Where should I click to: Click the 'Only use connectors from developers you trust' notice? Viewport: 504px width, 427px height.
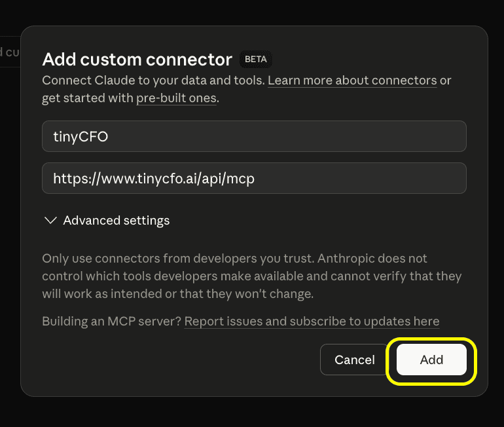pos(252,276)
